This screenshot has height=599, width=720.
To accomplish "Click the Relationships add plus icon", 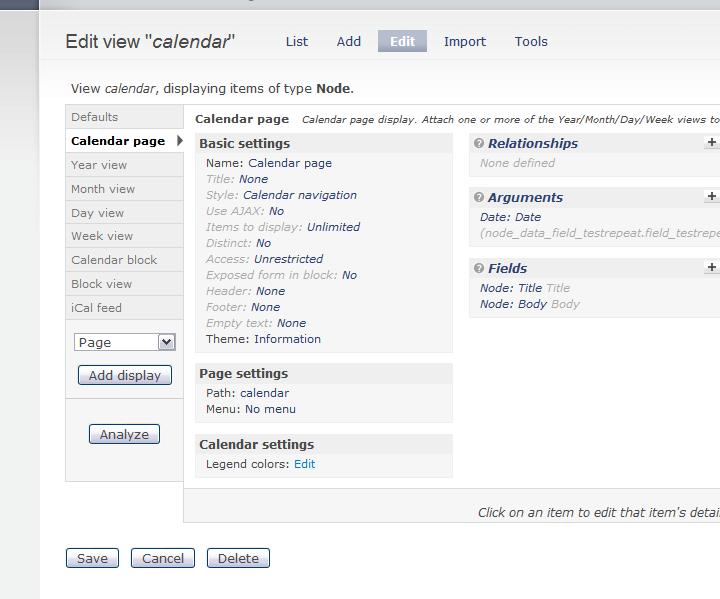I will point(711,143).
